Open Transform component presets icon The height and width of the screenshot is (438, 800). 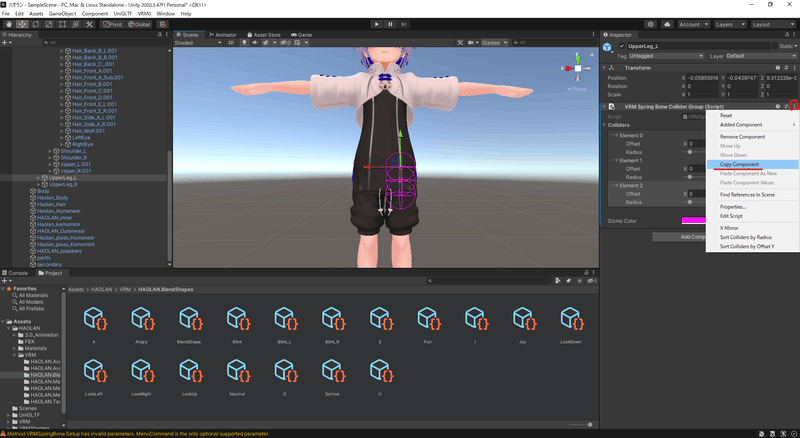(x=786, y=67)
